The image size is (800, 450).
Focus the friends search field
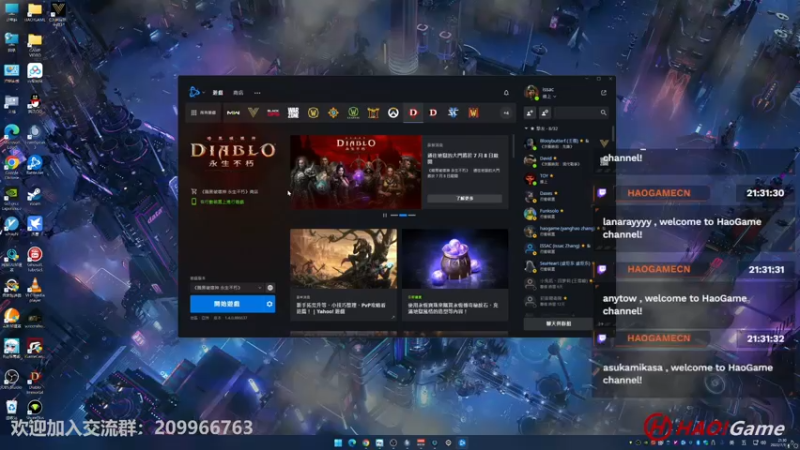coord(581,113)
